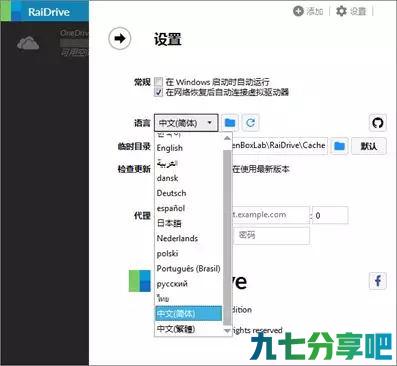Screen dimensions: 397x366
Task: Open settings via gear icon (设置)
Action: pos(341,11)
